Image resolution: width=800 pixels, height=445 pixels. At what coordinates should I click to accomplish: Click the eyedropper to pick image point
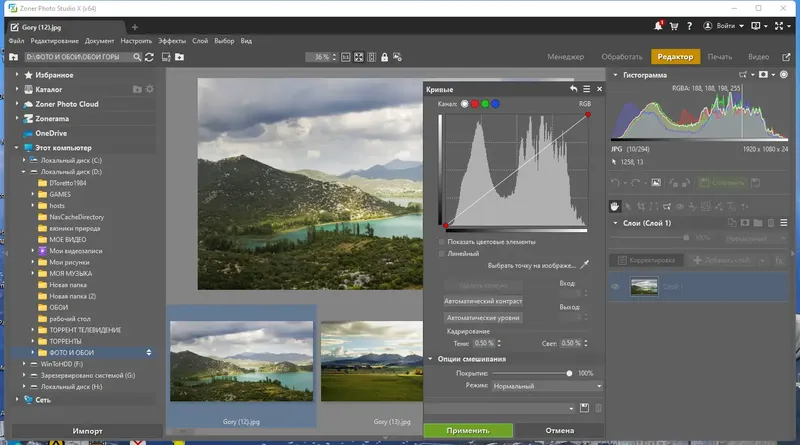585,265
